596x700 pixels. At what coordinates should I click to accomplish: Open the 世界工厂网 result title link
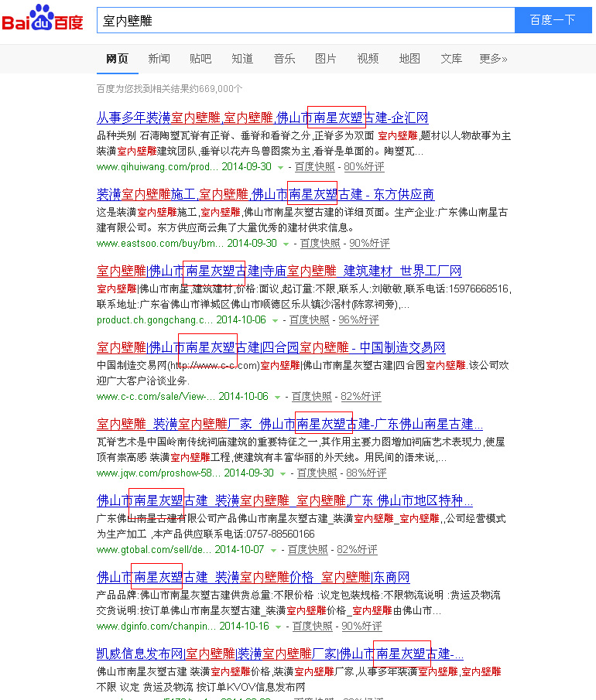[279, 271]
